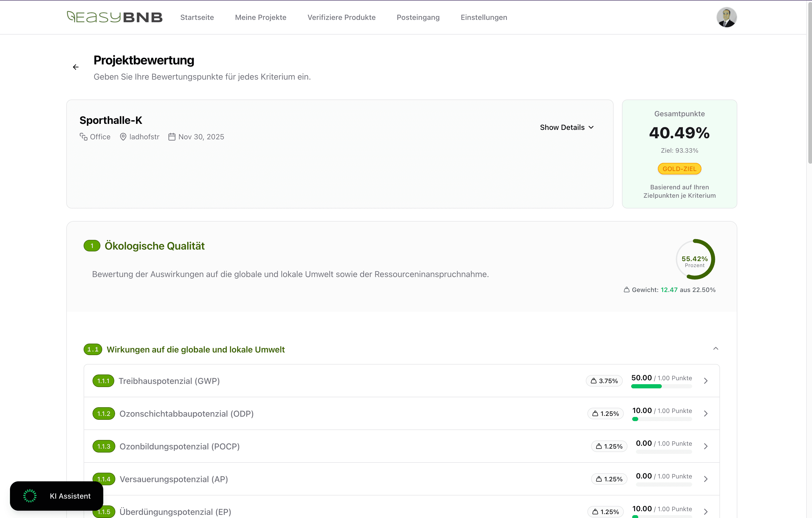Image resolution: width=812 pixels, height=518 pixels.
Task: Collapse section 1.1 with the chevron
Action: 716,349
